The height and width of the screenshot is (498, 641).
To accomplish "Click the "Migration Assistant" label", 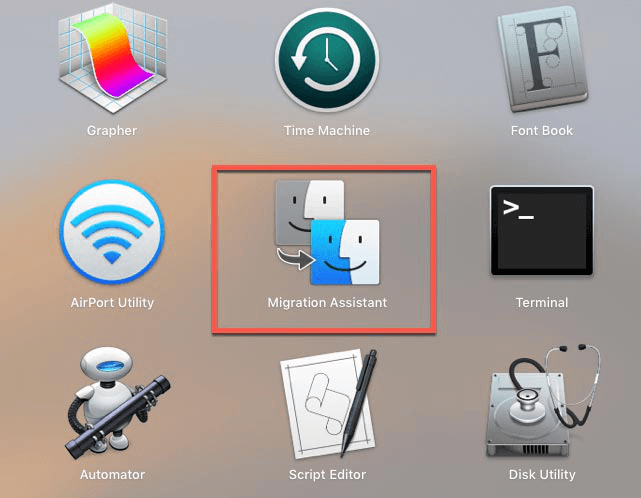I will coord(327,303).
